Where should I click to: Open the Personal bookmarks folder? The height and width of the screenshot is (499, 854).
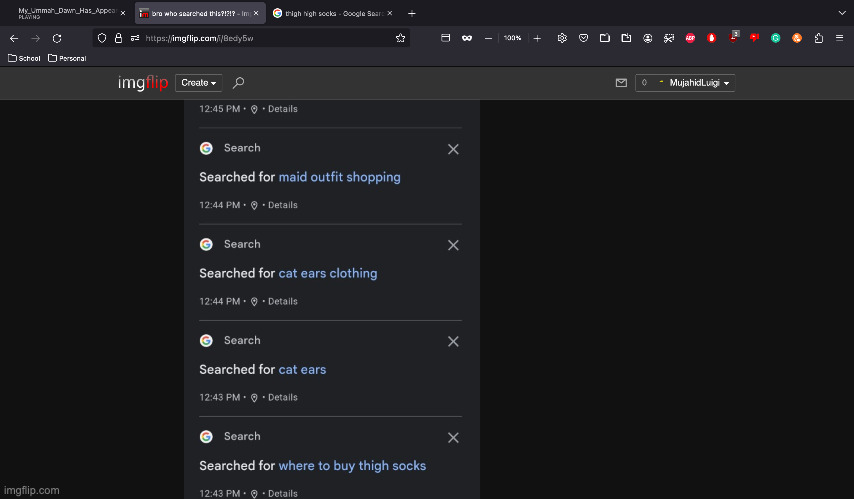pos(67,58)
